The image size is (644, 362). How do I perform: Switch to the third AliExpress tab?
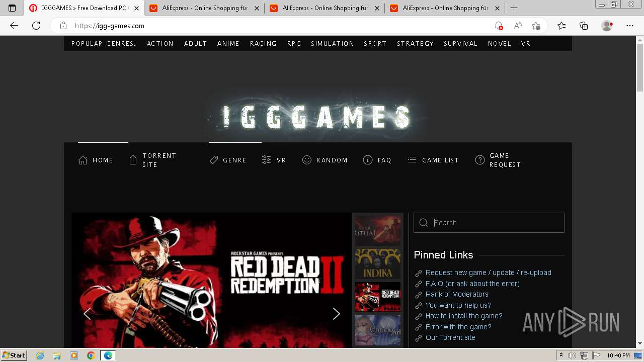pyautogui.click(x=445, y=8)
